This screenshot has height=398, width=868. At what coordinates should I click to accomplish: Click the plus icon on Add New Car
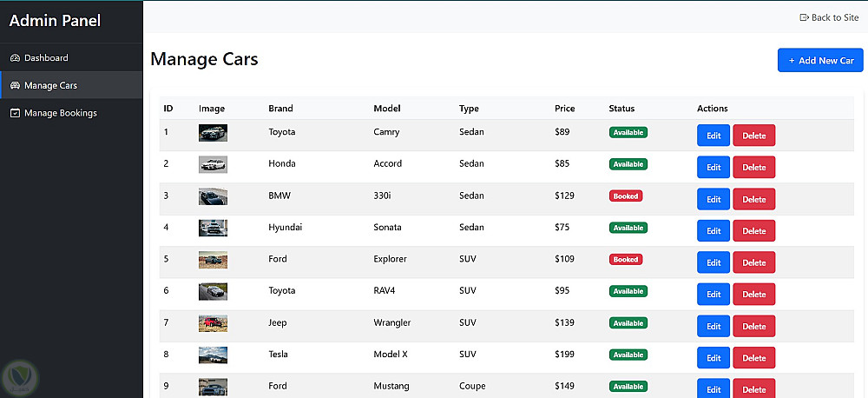[792, 61]
